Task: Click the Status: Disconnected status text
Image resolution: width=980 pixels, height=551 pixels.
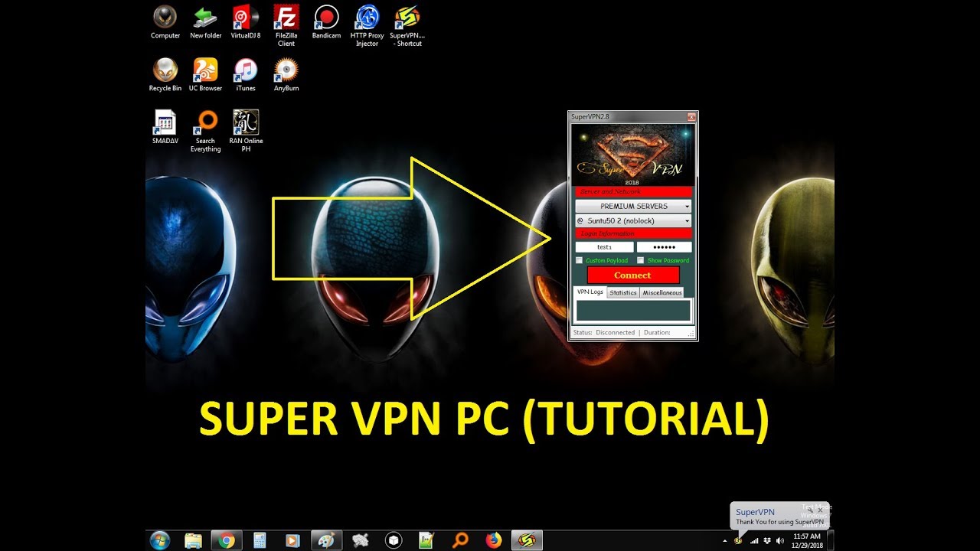Action: coord(604,332)
